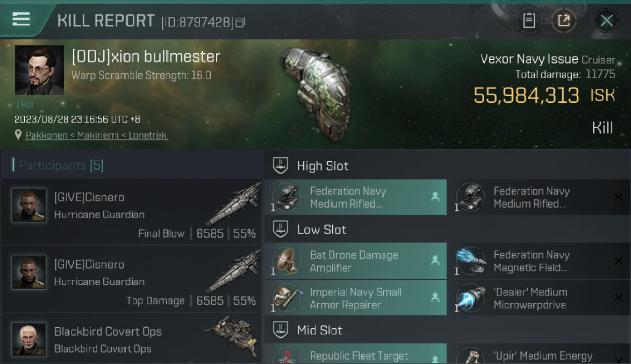Select first Federation Navy Medium Rifled item

(x=355, y=197)
